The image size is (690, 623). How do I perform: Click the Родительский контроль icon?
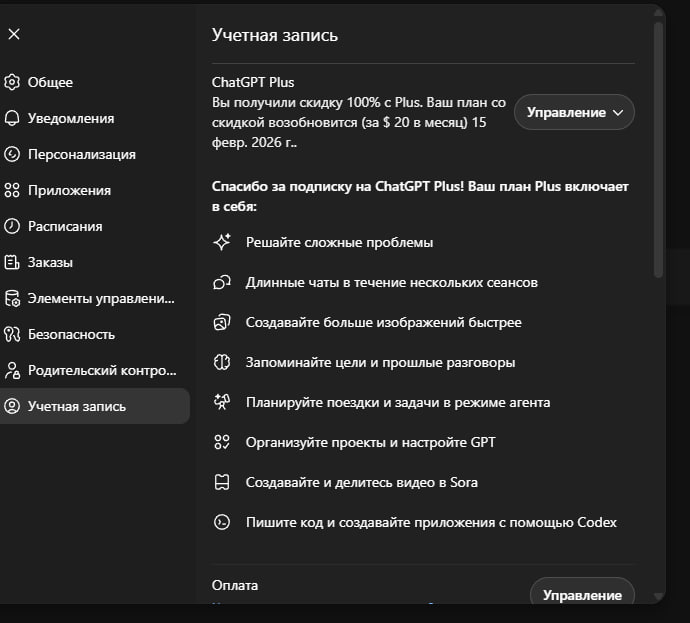click(12, 370)
